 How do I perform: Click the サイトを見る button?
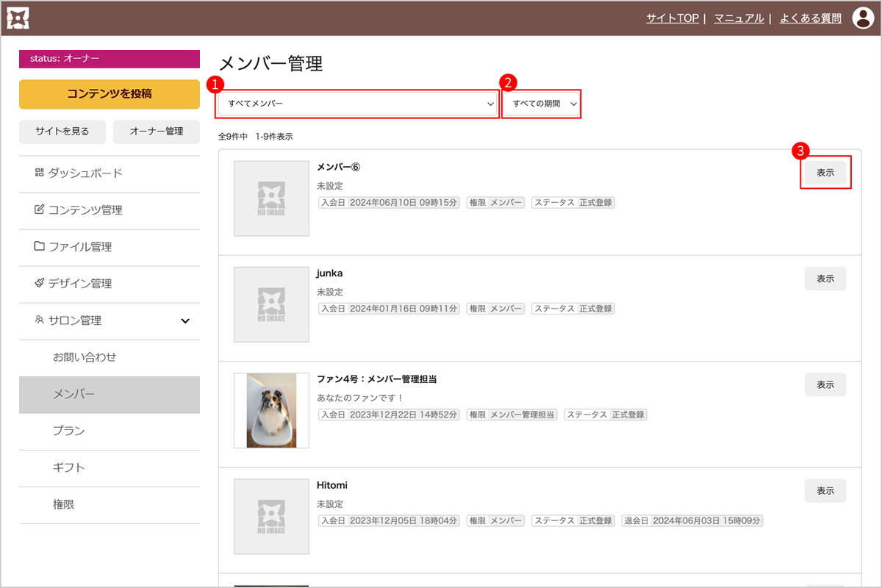pyautogui.click(x=62, y=132)
